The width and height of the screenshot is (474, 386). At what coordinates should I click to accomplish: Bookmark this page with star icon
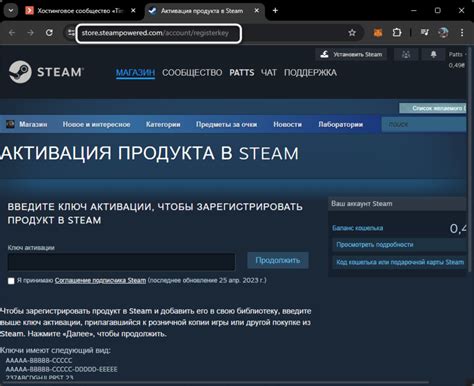(x=352, y=33)
